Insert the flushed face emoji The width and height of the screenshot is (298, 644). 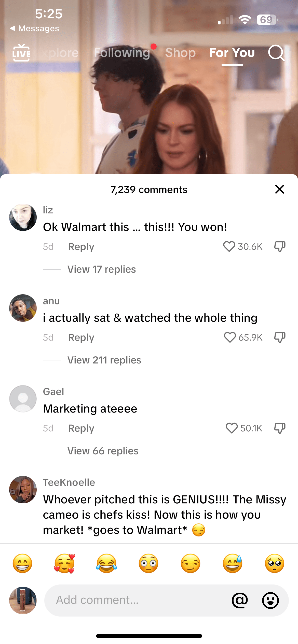(x=148, y=563)
